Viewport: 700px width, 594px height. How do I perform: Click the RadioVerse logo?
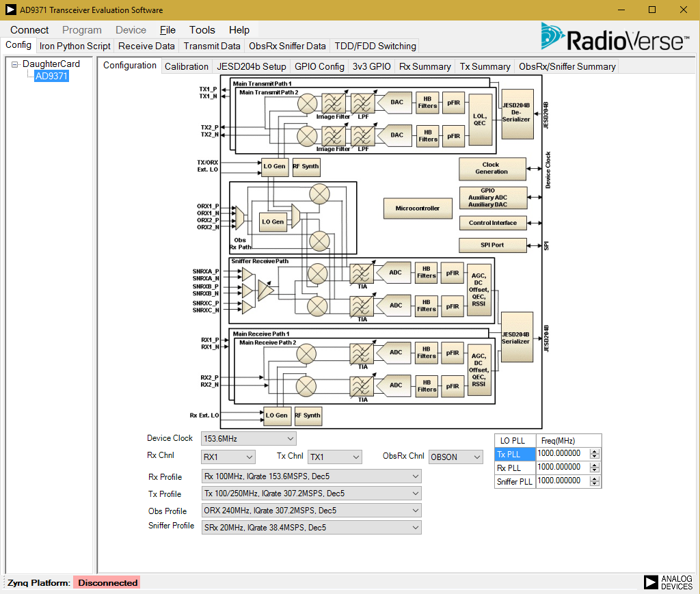(x=614, y=38)
